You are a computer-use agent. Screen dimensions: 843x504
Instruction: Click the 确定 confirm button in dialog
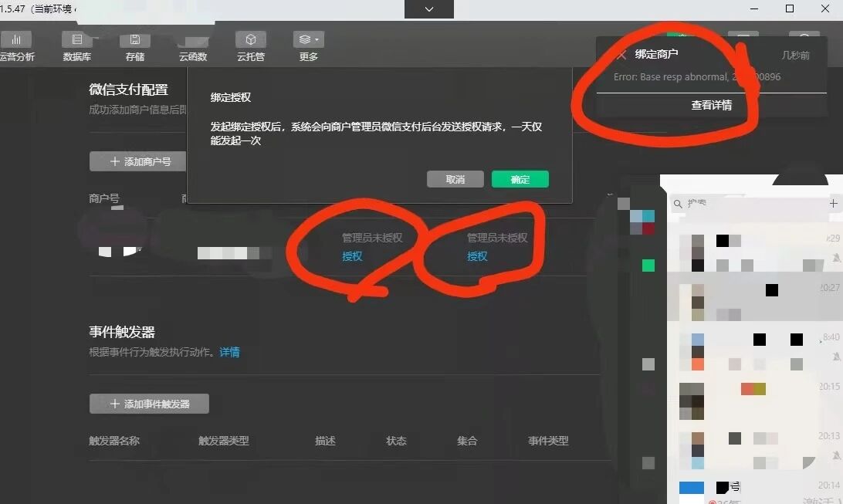(520, 180)
